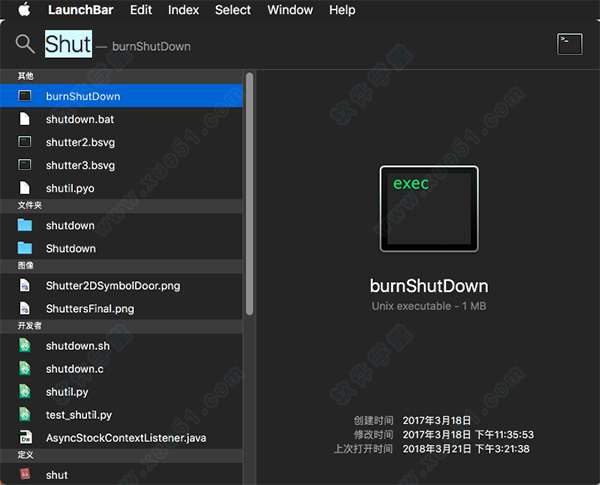Select the lowercase shutdown folder
The width and height of the screenshot is (600, 485).
click(121, 225)
